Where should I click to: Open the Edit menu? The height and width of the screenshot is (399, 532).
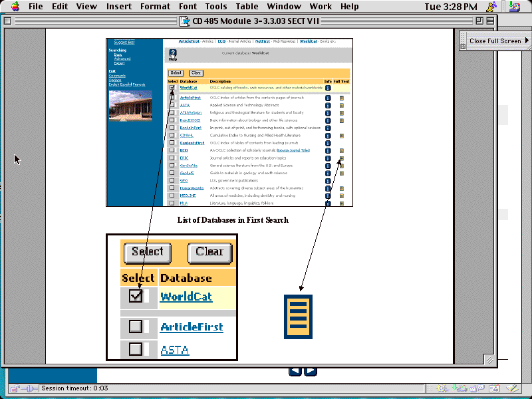[60, 7]
